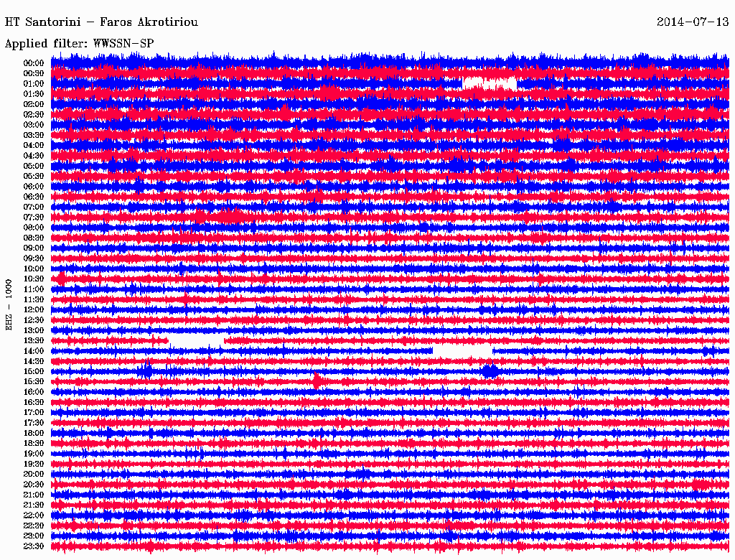Click the 'EHZ – 1000' channel label
Viewport: 735px width, 560px height.
click(x=9, y=305)
